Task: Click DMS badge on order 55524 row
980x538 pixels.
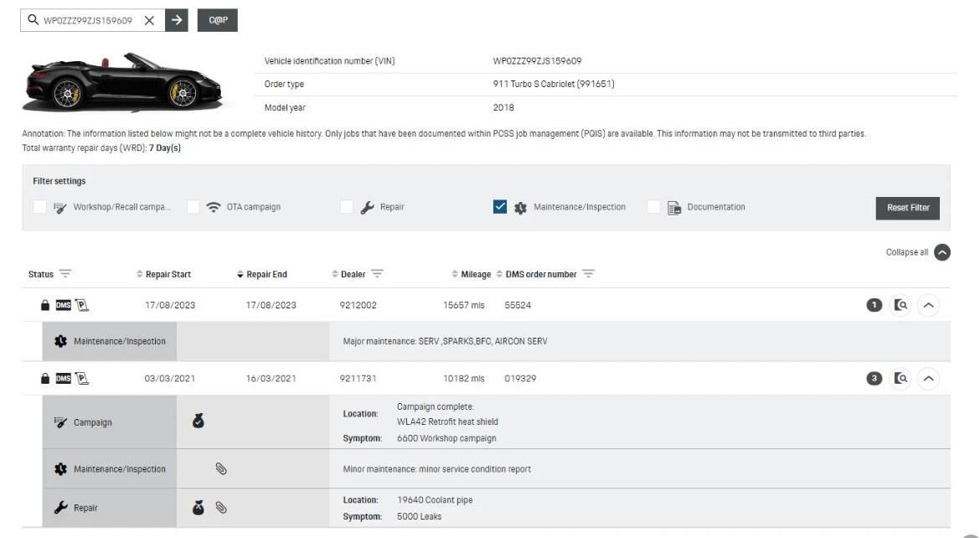Action: [x=63, y=305]
